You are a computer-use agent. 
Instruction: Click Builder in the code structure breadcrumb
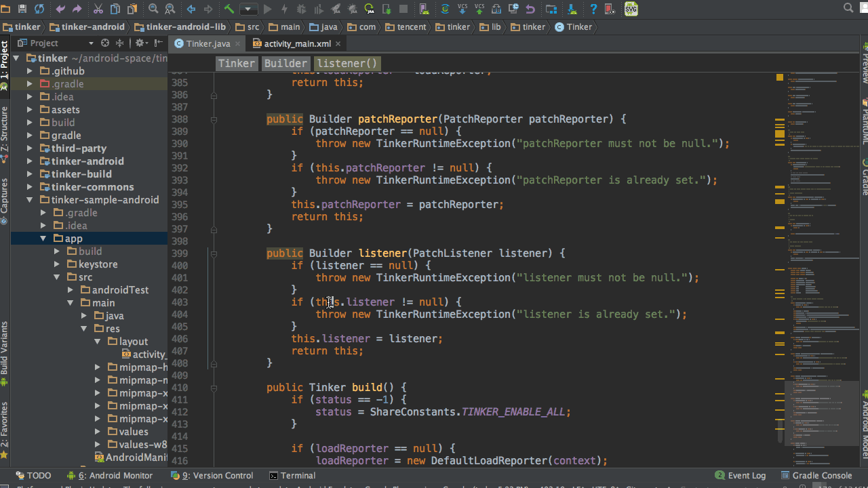(285, 63)
